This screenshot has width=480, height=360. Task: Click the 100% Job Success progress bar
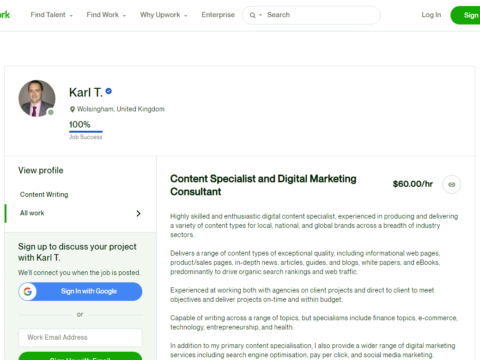86,132
